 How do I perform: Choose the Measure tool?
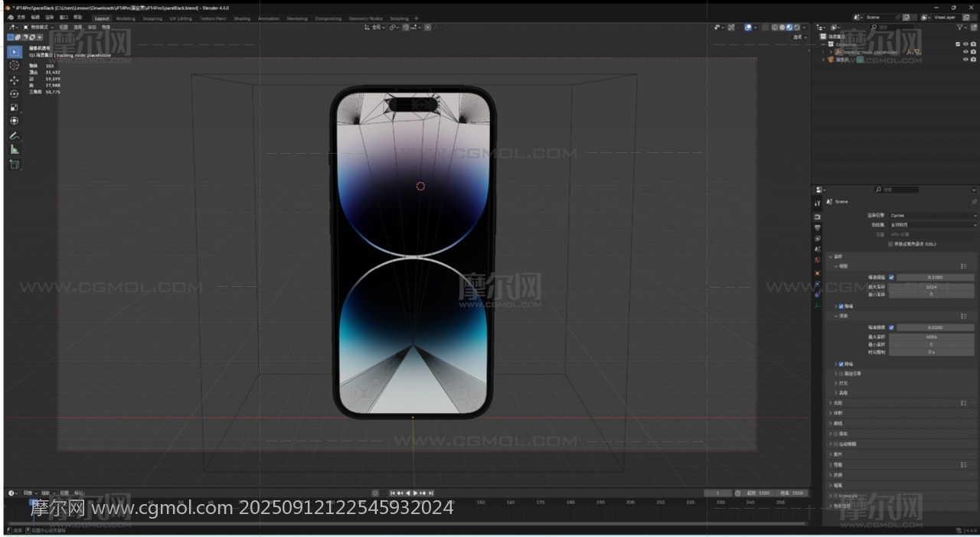pos(15,149)
